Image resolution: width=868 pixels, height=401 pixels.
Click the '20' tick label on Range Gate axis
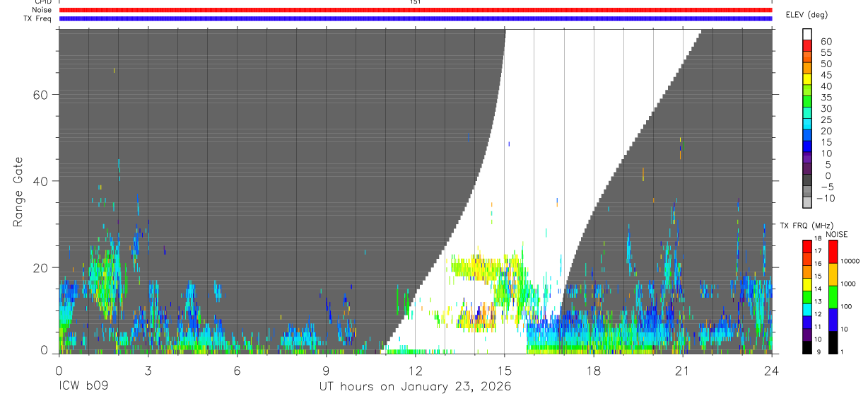[x=40, y=267]
